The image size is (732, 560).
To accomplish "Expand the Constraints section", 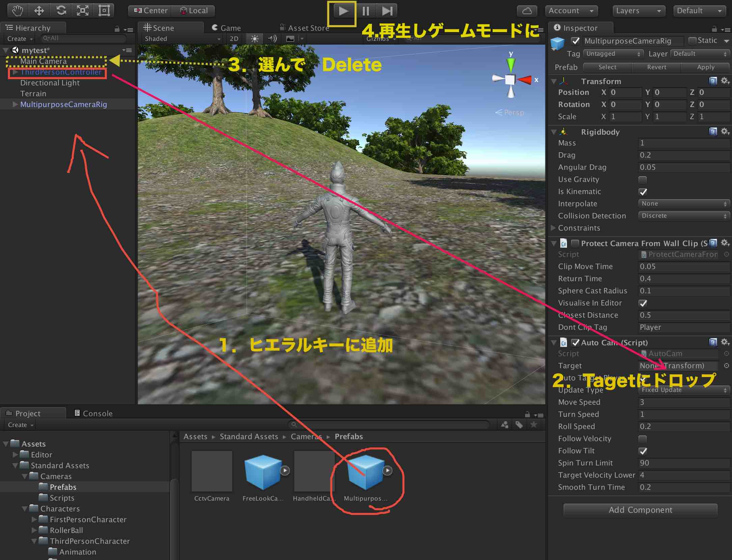I will point(553,228).
